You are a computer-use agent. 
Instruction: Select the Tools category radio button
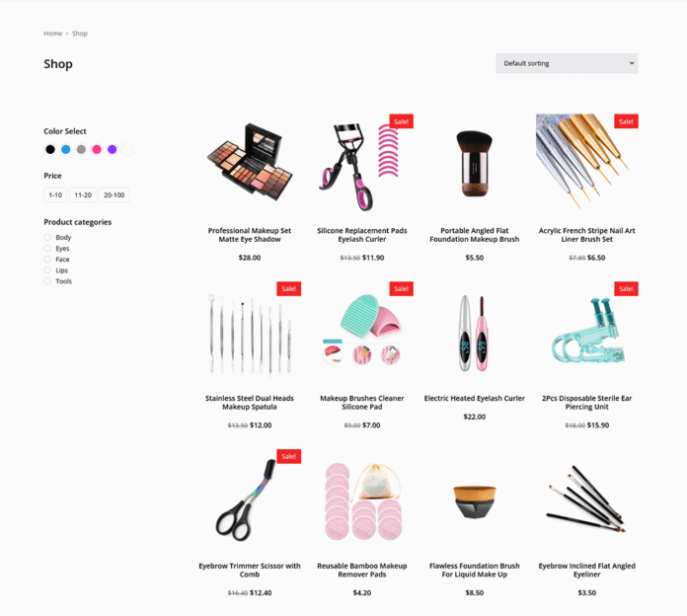click(x=47, y=280)
